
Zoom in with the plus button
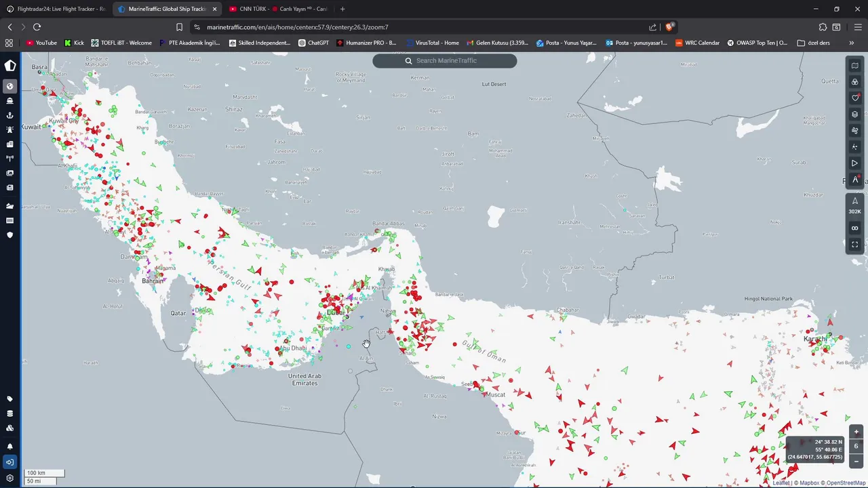(x=856, y=432)
